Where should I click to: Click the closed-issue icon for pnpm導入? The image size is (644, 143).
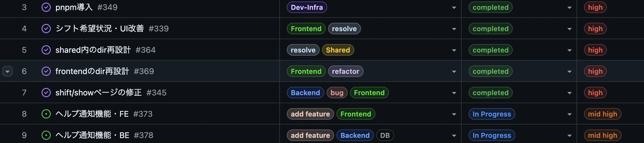click(46, 7)
